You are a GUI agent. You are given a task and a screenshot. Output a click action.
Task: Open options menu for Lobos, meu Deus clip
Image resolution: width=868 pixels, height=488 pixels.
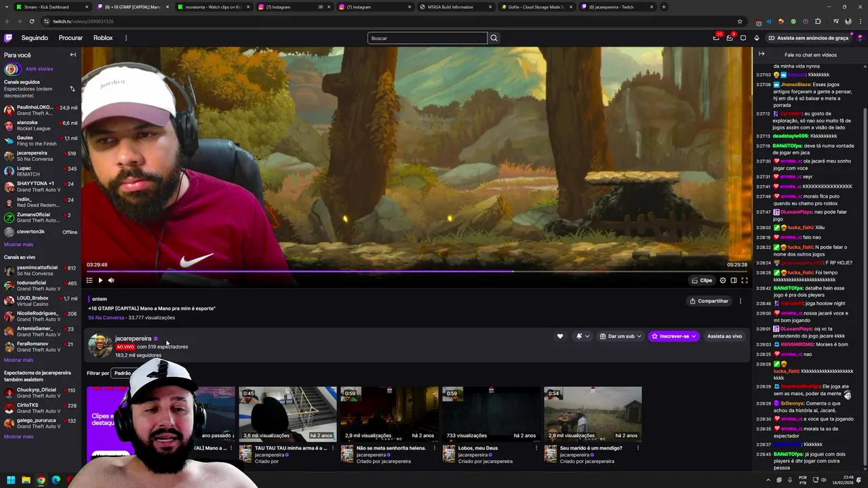tap(536, 448)
